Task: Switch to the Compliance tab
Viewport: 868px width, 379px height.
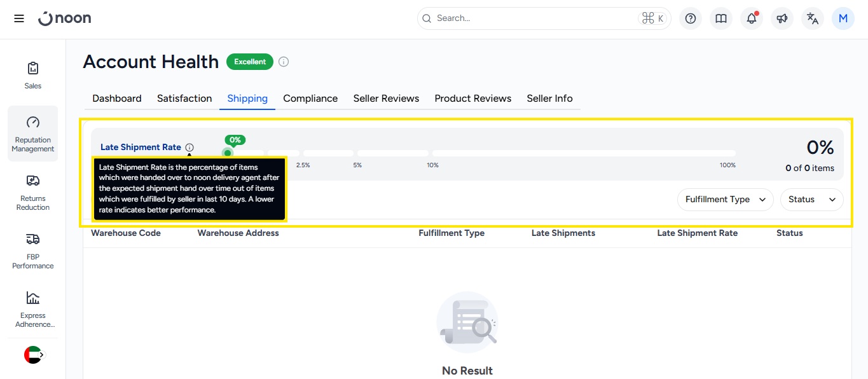Action: 310,99
